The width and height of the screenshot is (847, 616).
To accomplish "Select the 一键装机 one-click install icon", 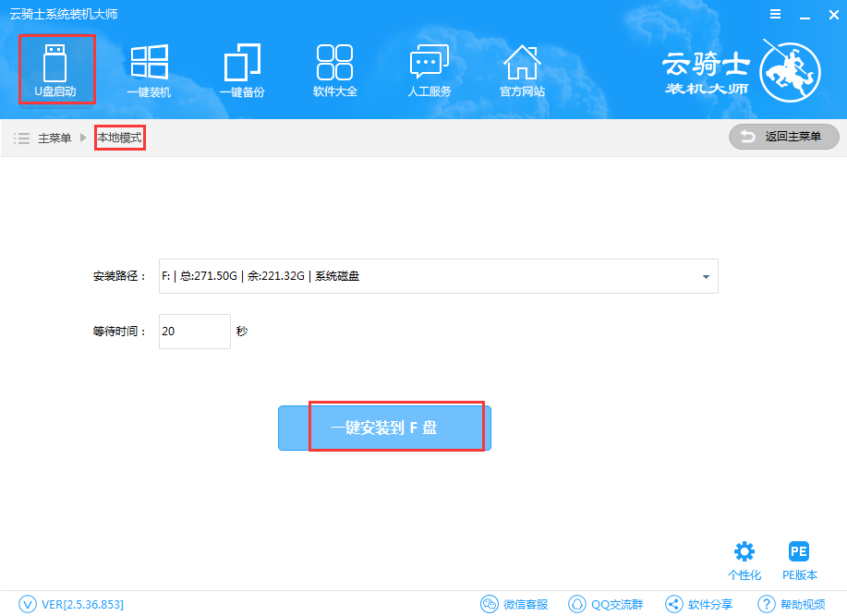I will tap(149, 71).
